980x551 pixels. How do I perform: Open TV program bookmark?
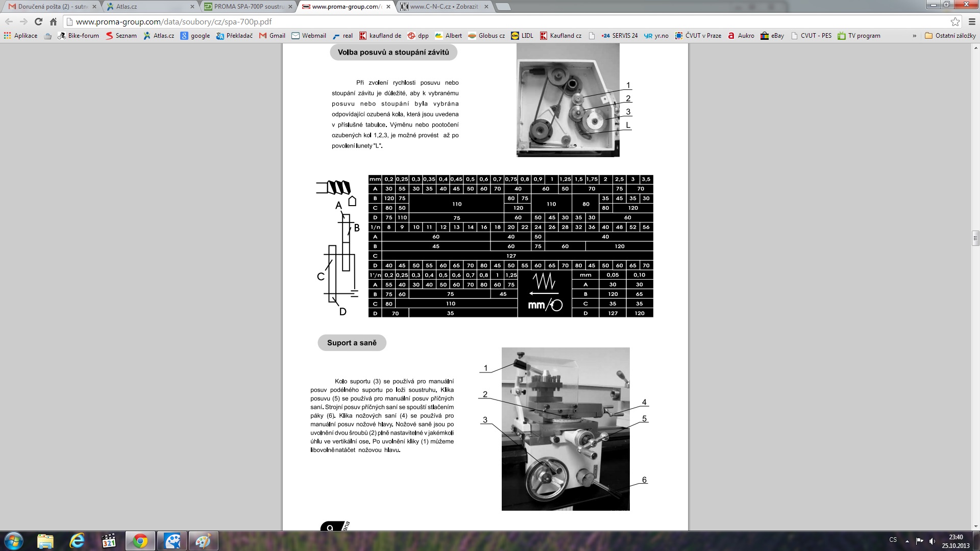[859, 36]
